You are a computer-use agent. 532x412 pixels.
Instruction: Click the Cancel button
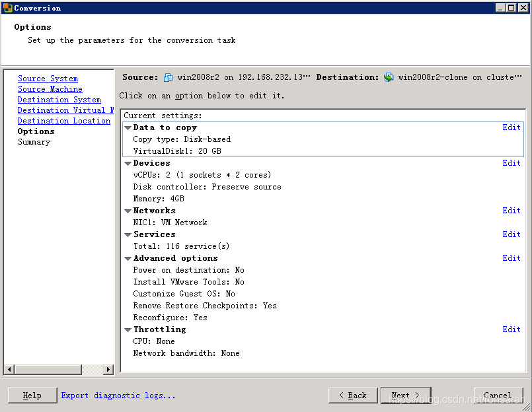coord(498,395)
